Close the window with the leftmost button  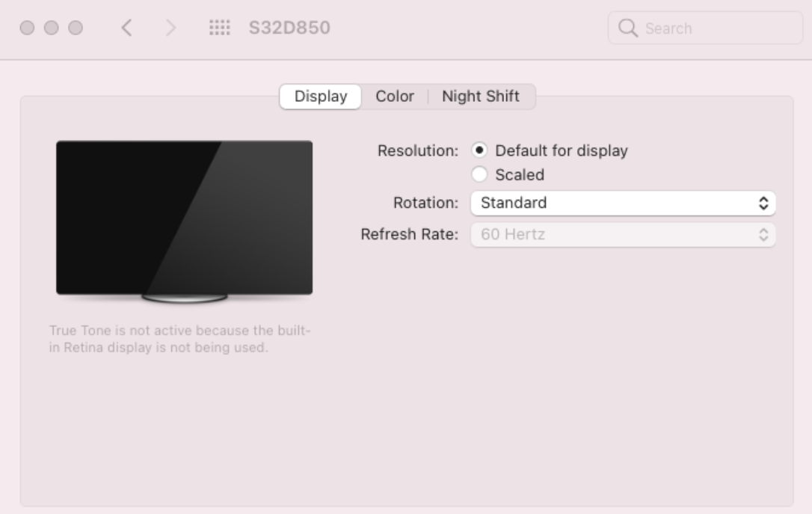[27, 28]
